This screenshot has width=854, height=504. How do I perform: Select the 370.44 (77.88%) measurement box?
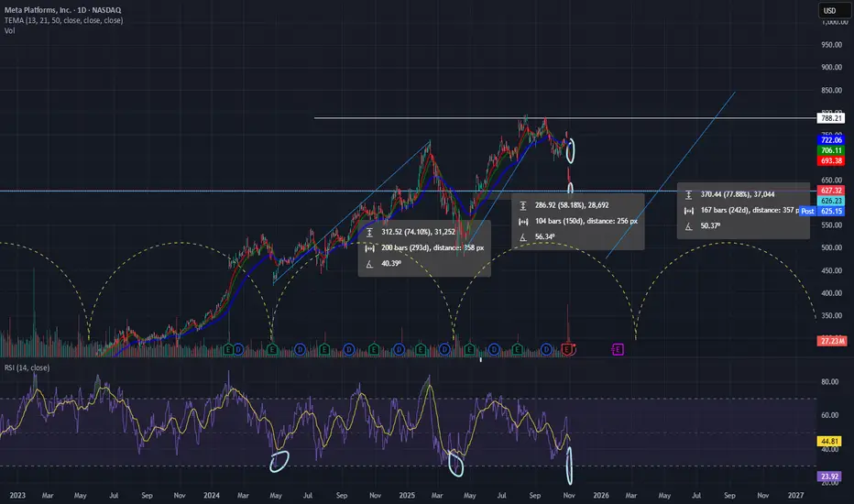coord(743,211)
